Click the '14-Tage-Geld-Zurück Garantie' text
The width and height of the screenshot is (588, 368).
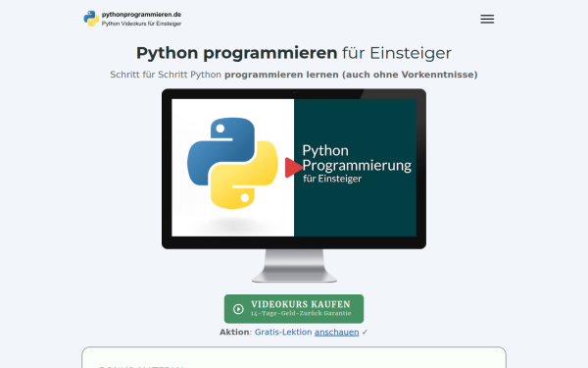(x=301, y=314)
